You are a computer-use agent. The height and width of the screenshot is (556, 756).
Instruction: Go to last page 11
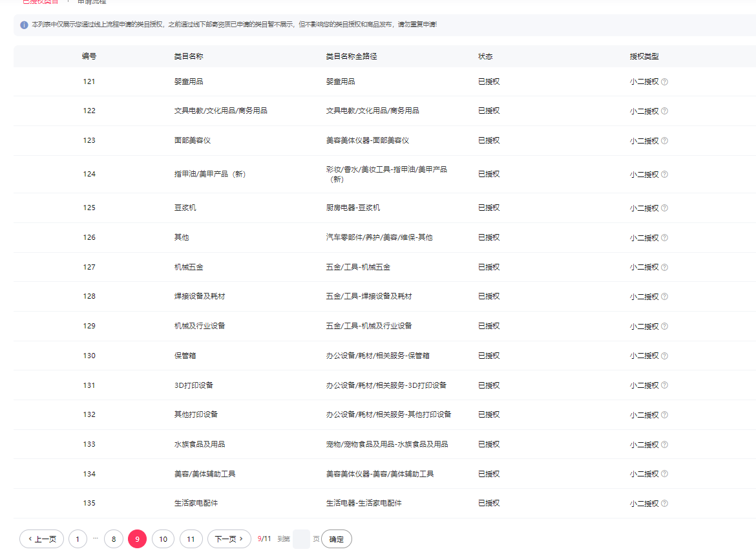[191, 539]
